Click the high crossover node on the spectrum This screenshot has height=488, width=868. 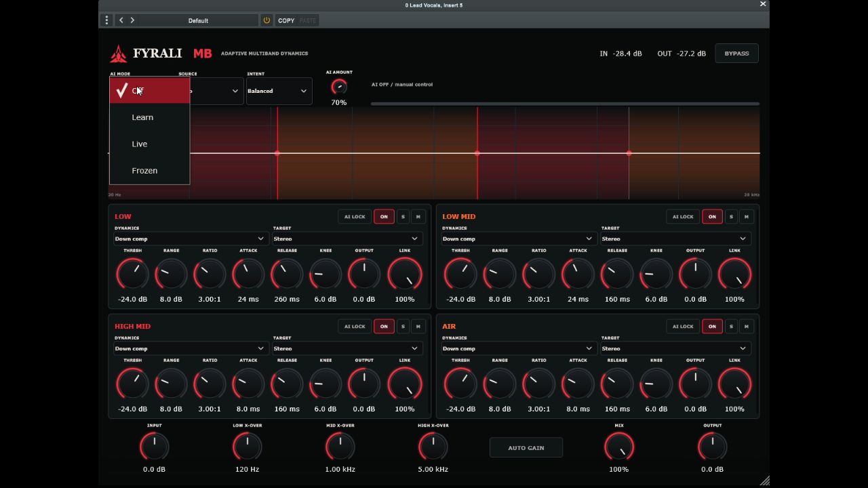tap(629, 153)
